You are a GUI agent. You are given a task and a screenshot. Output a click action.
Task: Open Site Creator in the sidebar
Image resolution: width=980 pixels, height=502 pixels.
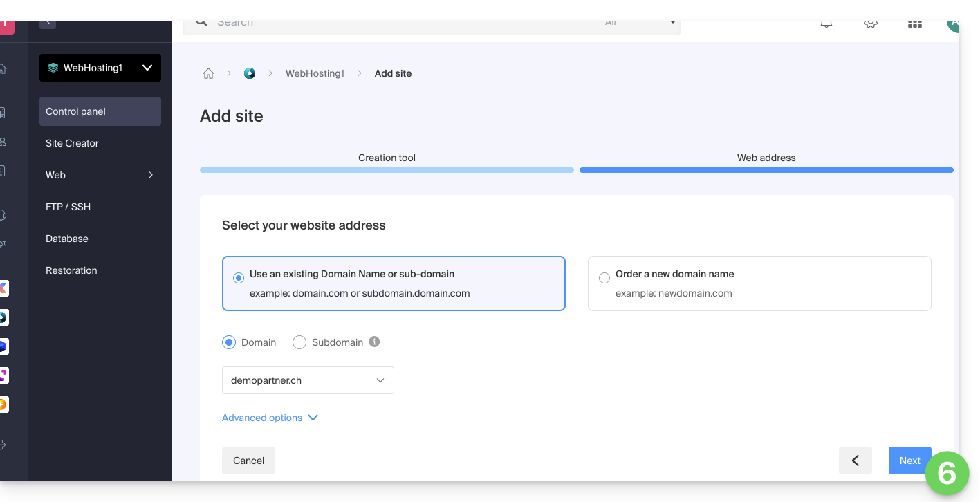(x=73, y=143)
